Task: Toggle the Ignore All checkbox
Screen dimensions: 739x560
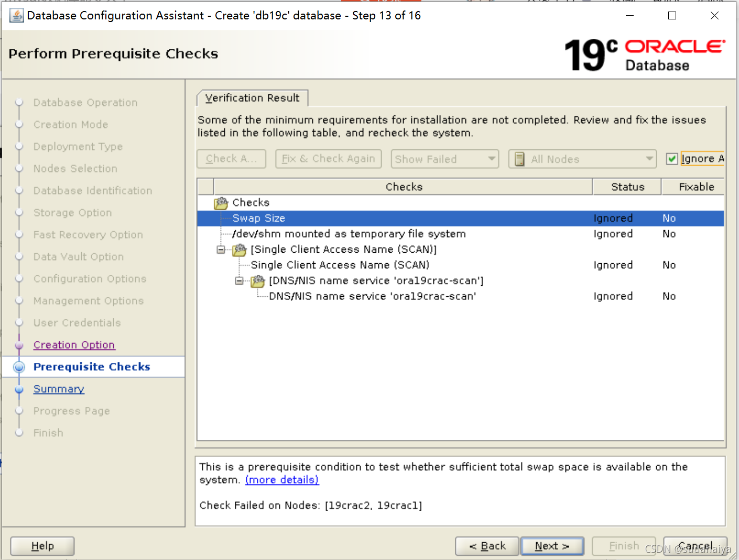Action: tap(672, 159)
